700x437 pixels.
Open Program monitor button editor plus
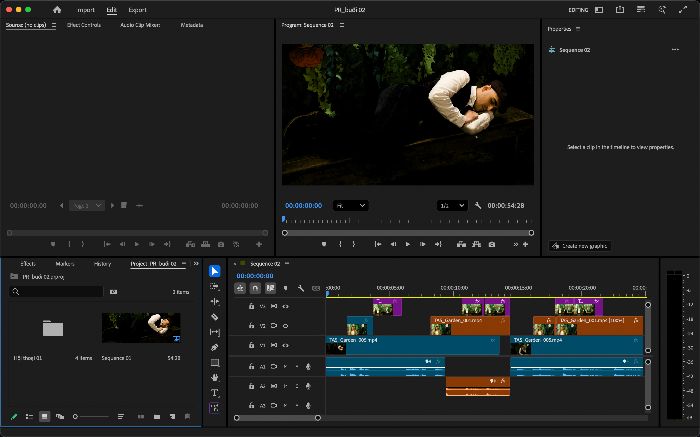[525, 244]
